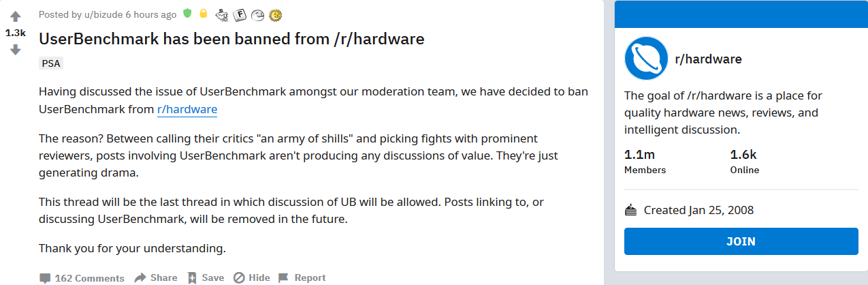Viewport: 868px width, 285px height.
Task: Open the r/hardware sidebar title link
Action: [708, 59]
